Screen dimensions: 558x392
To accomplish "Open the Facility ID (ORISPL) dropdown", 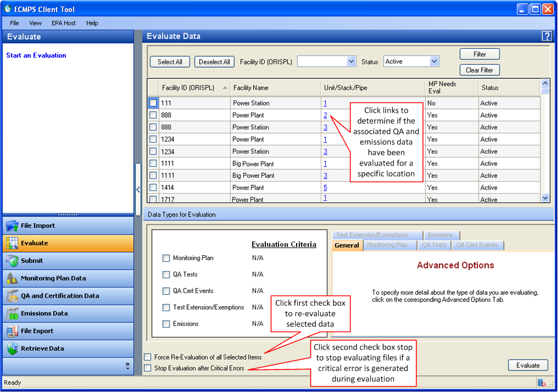I will [x=350, y=61].
